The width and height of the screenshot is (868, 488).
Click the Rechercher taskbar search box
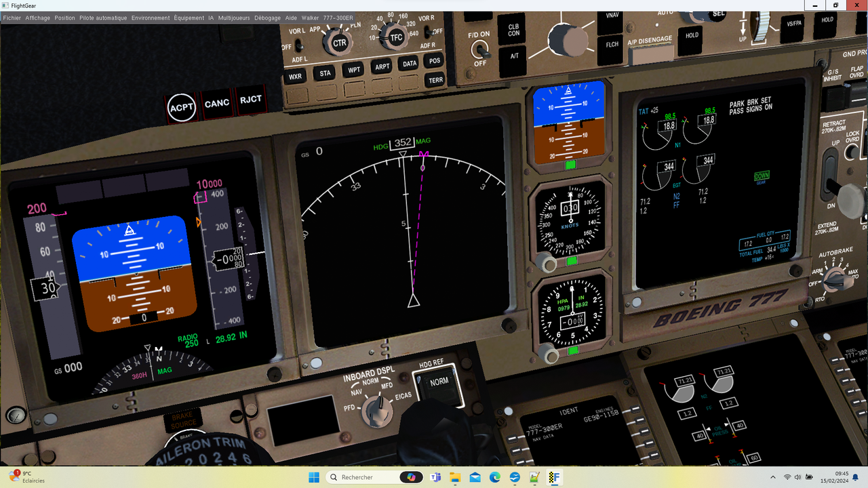pyautogui.click(x=375, y=477)
